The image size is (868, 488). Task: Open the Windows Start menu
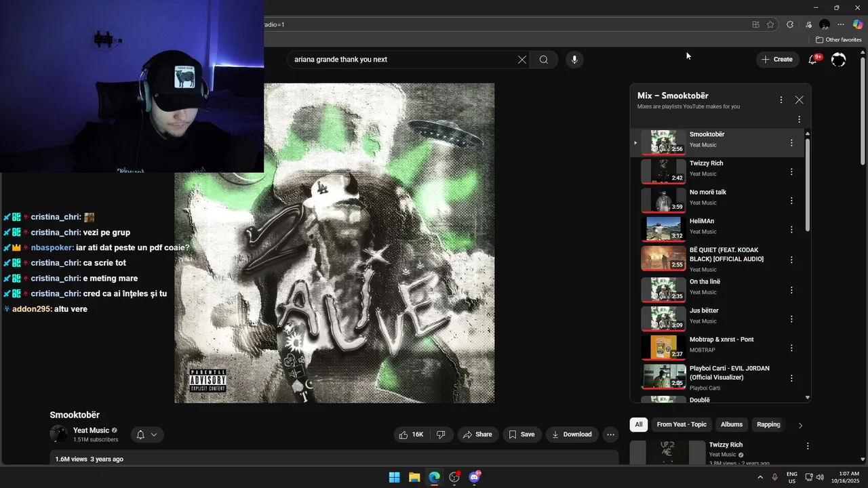point(394,477)
